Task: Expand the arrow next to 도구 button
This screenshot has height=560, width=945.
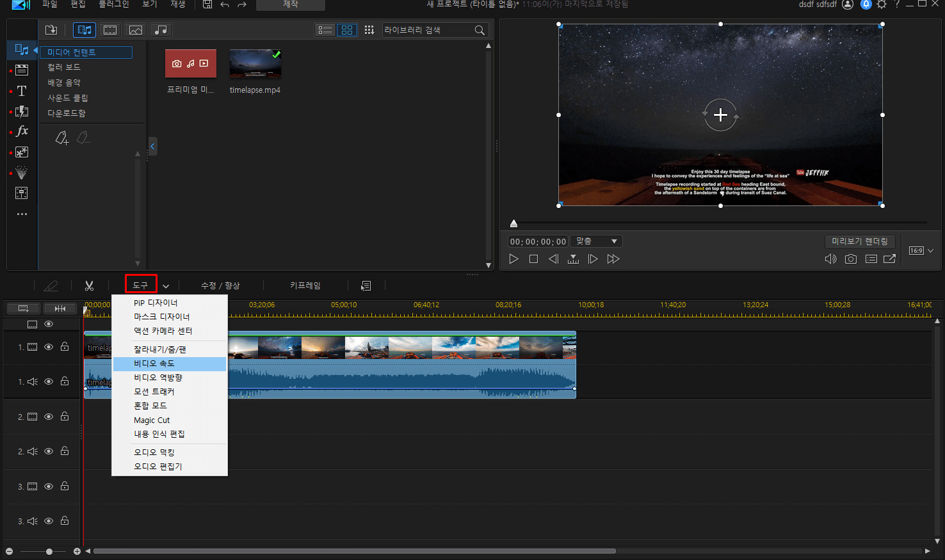Action: pos(166,286)
